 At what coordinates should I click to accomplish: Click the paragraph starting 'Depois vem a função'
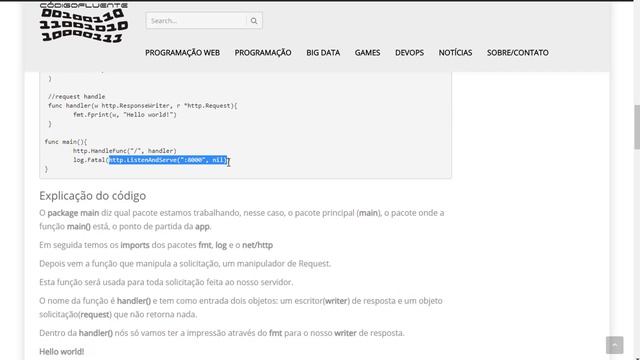(x=185, y=264)
